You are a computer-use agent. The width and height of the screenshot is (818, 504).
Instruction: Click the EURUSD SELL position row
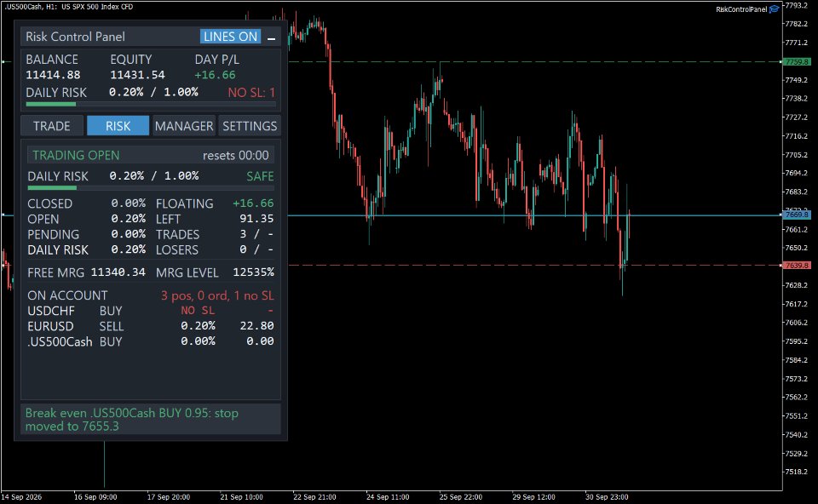tap(151, 326)
